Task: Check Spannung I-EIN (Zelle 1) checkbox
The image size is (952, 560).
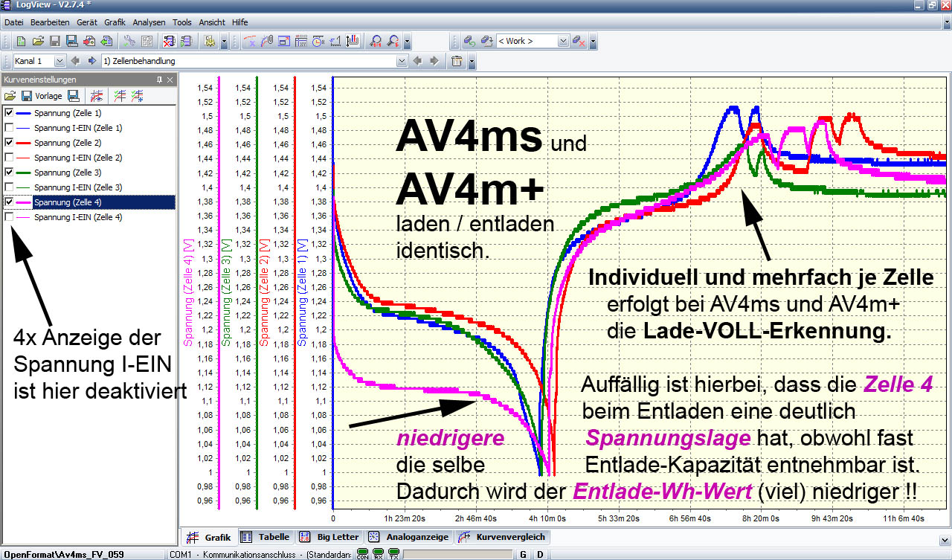Action: [9, 128]
